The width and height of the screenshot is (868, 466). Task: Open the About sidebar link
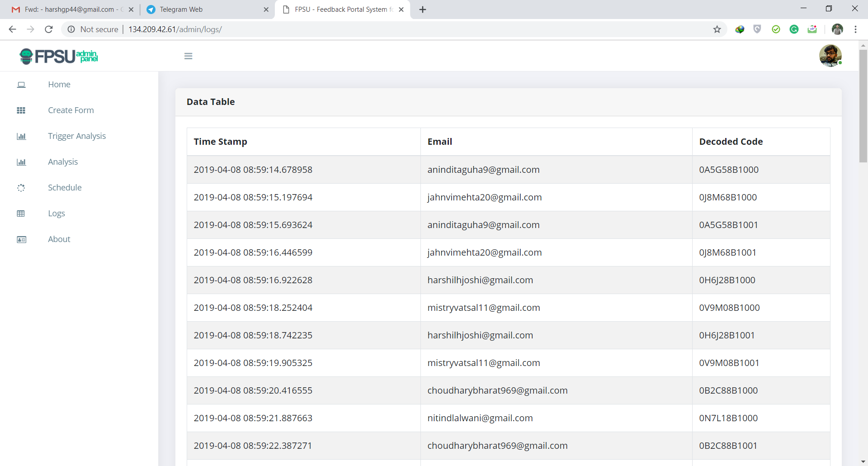[x=59, y=239]
